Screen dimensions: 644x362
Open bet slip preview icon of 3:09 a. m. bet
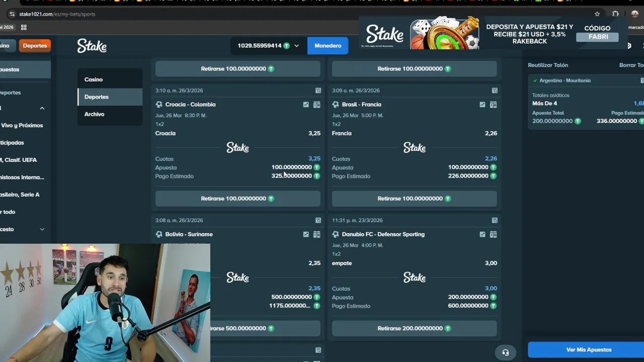pyautogui.click(x=495, y=90)
